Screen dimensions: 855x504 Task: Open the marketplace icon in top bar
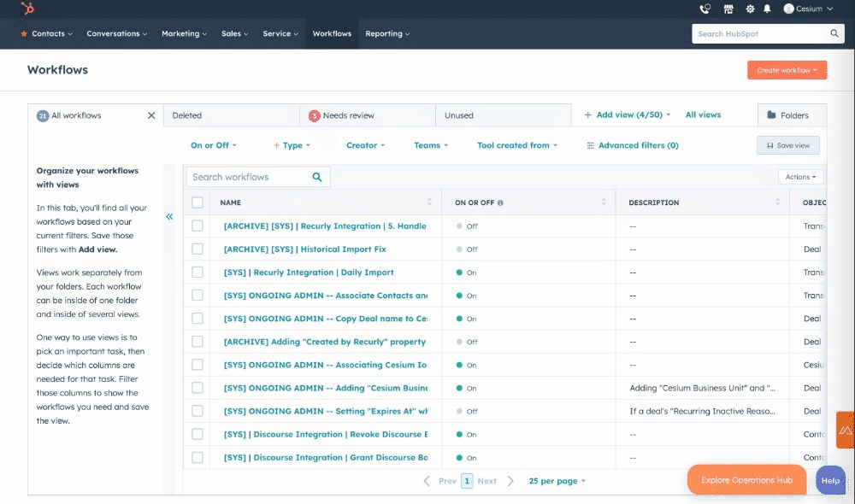(x=728, y=9)
